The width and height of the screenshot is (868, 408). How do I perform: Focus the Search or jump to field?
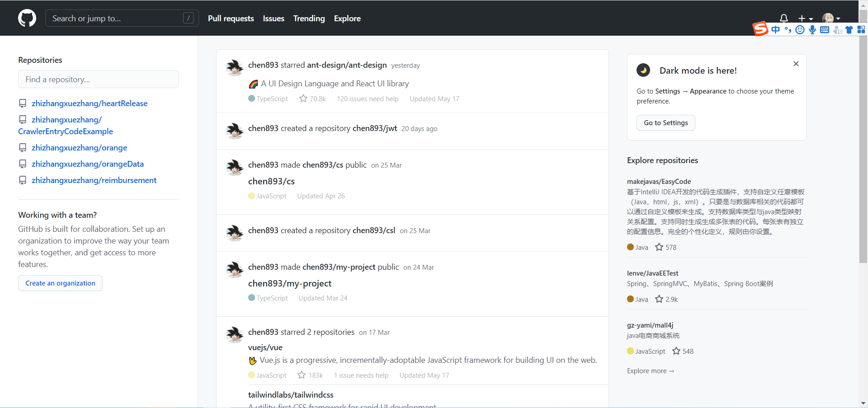click(122, 19)
